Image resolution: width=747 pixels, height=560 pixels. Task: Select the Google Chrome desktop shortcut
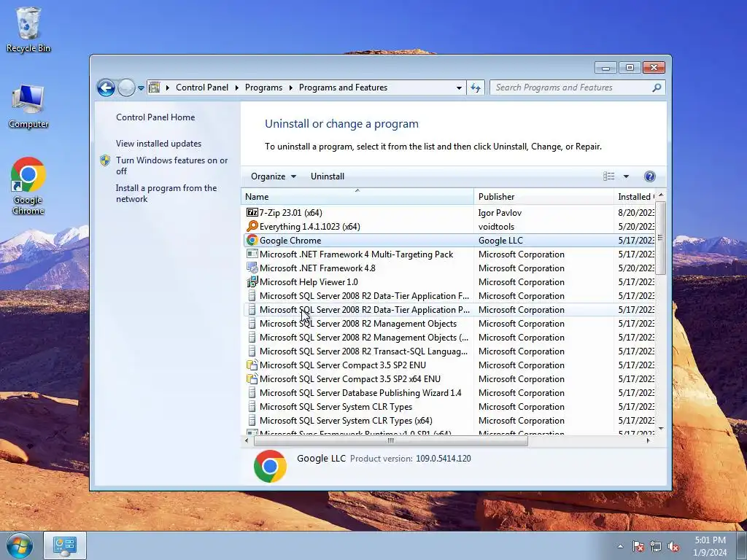coord(28,186)
